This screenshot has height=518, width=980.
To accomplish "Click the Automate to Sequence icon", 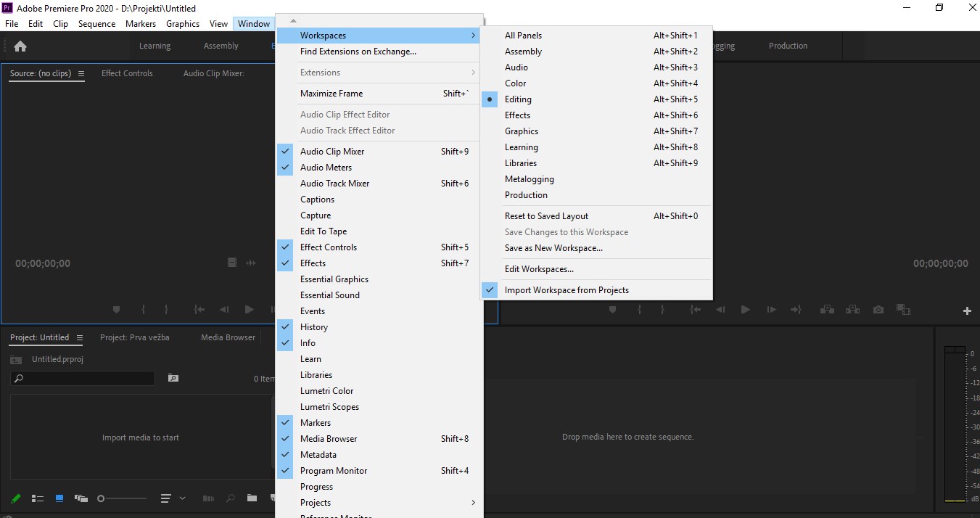I will click(x=208, y=498).
